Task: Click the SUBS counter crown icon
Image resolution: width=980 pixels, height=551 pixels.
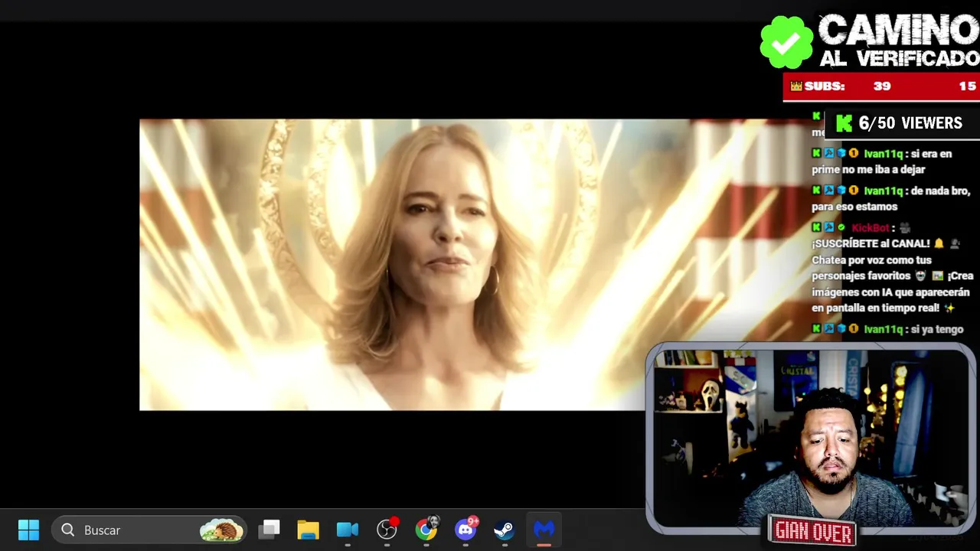Action: [796, 86]
